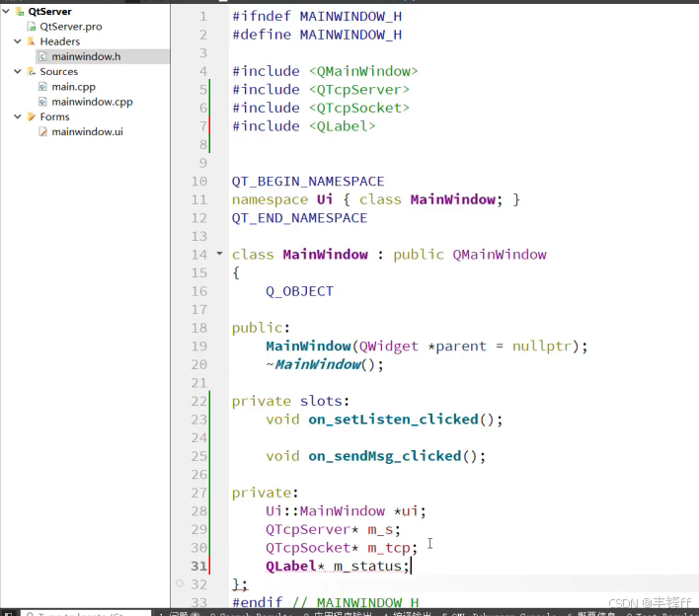Click the Q_OBJECT macro on line 16
The height and width of the screenshot is (616, 699).
point(299,291)
